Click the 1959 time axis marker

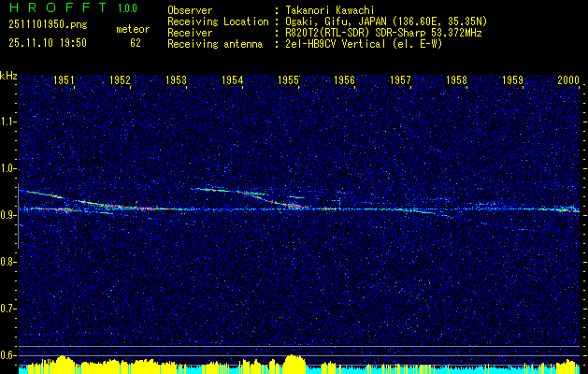pos(512,79)
